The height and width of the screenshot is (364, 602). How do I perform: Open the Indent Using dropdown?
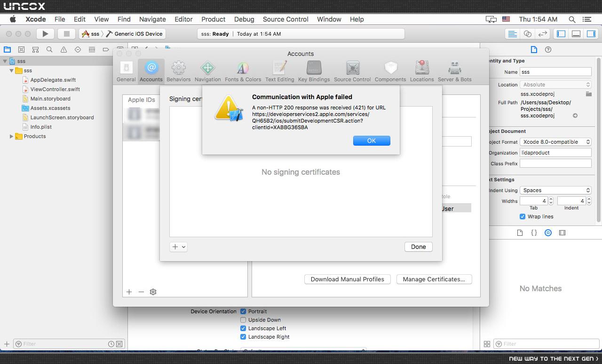click(x=555, y=190)
